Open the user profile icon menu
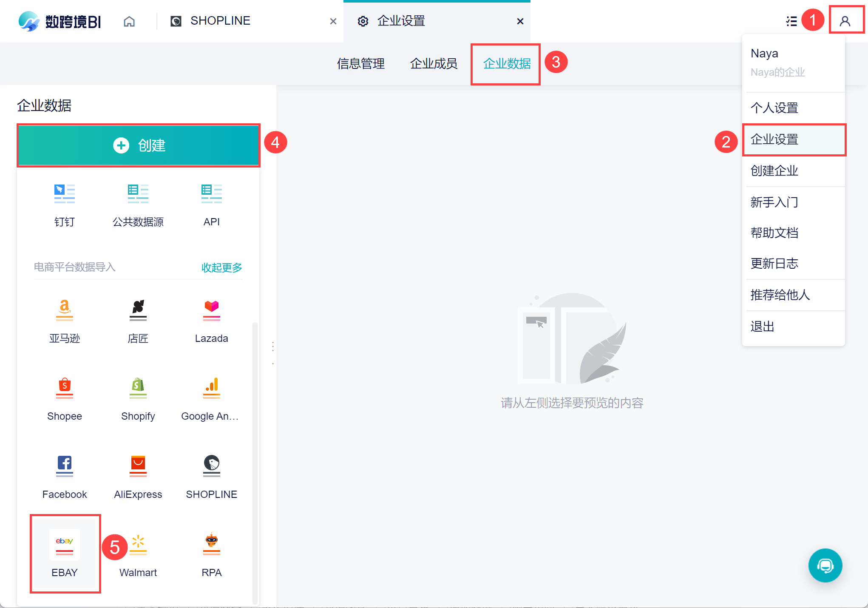This screenshot has width=868, height=608. [845, 21]
